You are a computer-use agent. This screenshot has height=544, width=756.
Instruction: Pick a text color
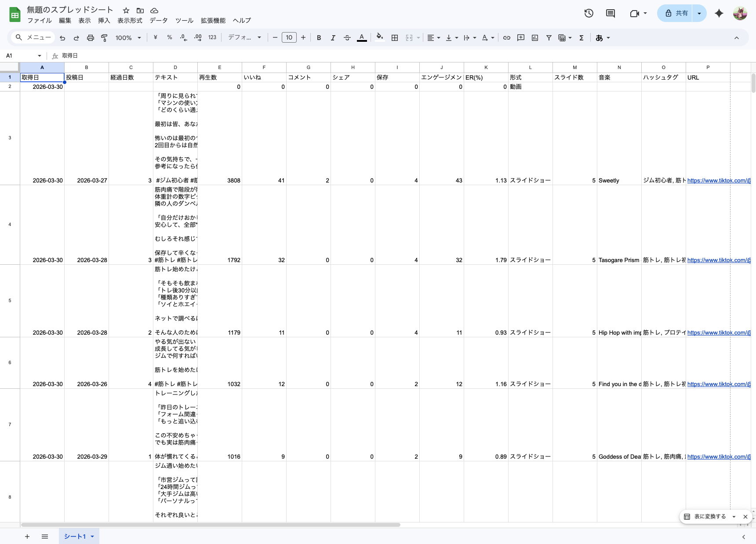click(362, 38)
